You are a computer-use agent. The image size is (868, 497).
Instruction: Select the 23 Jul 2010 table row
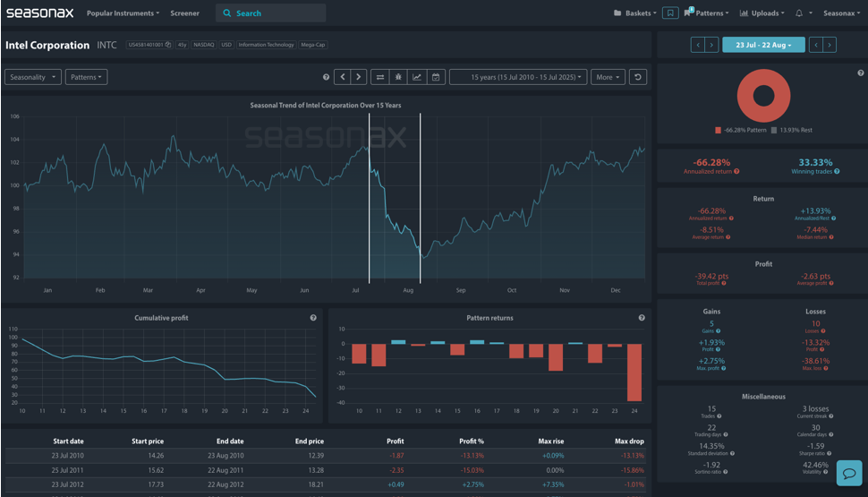pos(327,456)
